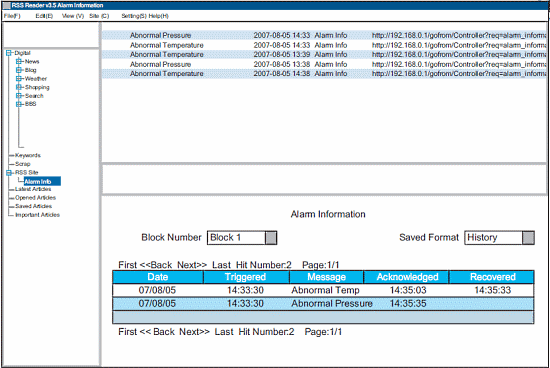Collapse the RSS Site tree node
The width and height of the screenshot is (550, 368).
tap(9, 173)
